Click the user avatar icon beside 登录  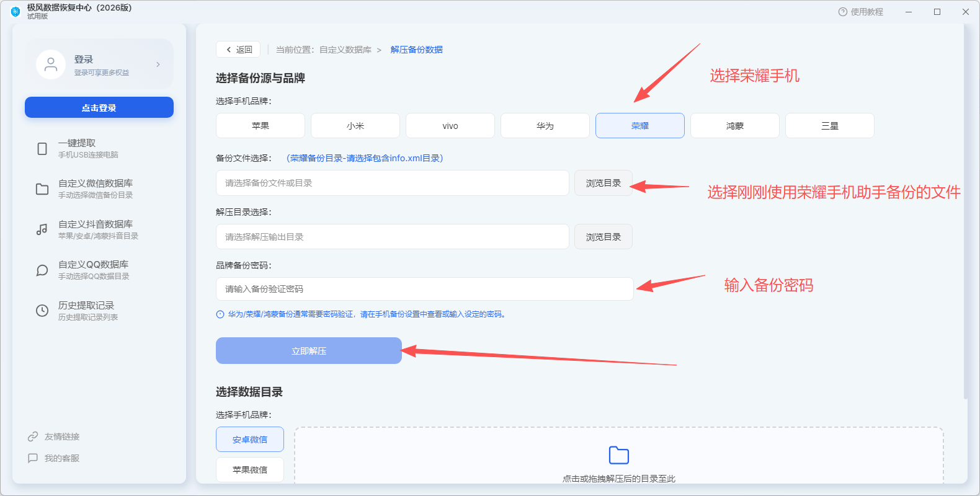51,64
